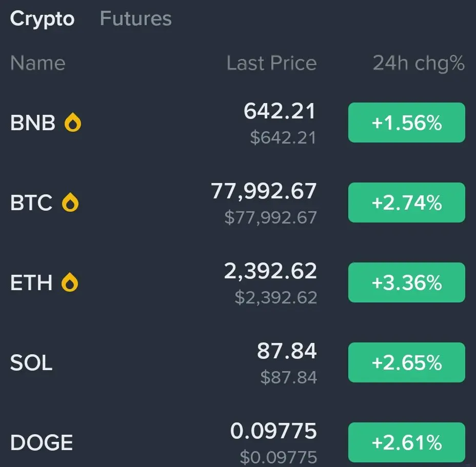This screenshot has height=467, width=476.
Task: Sort by Last Price column header
Action: click(x=272, y=63)
